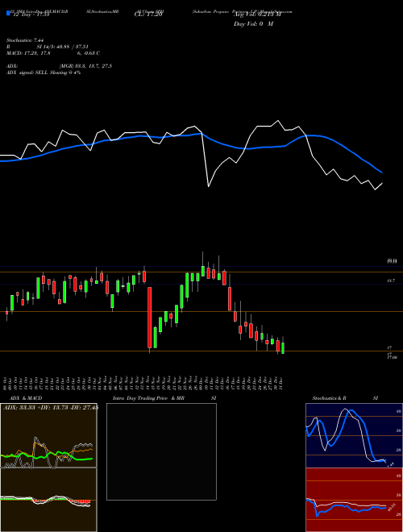Click the tall red candlestick in mid-November
Viewport: 403px width, 532px height.
(x=150, y=318)
